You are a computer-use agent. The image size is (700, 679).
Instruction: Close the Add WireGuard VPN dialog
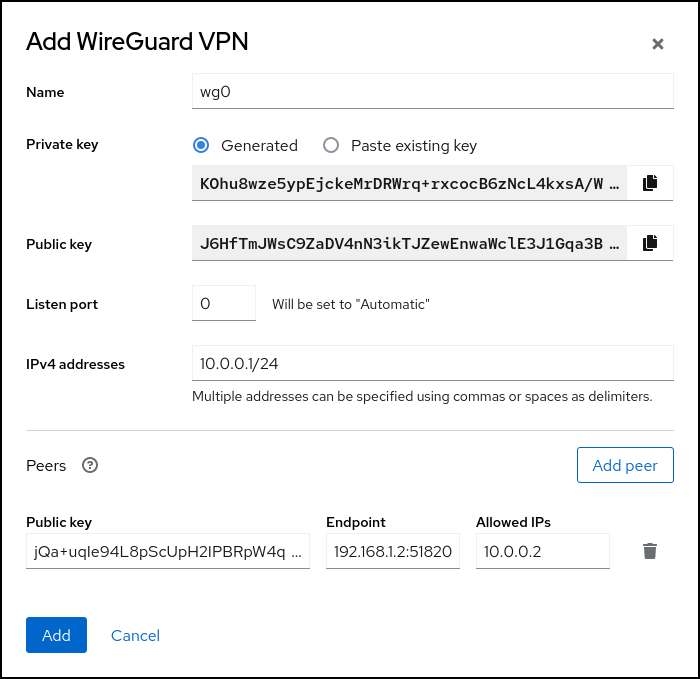point(658,44)
